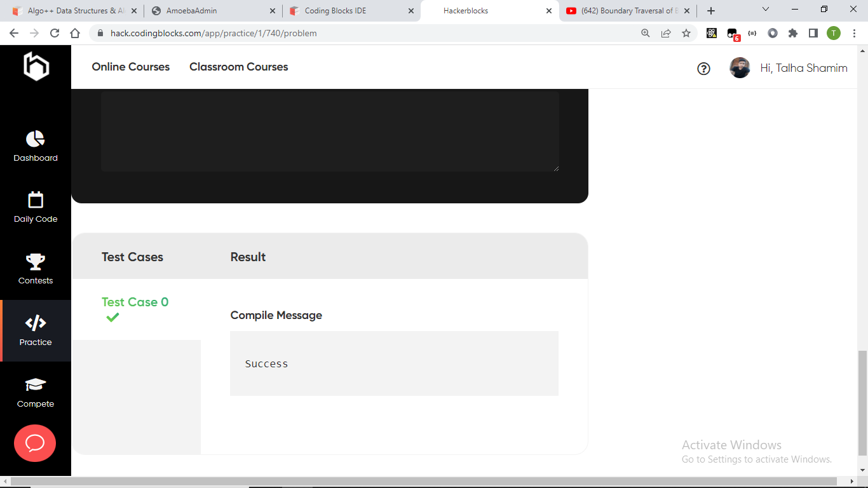This screenshot has width=868, height=488.
Task: Click Hi, Talha Shamim profile link
Action: tap(803, 68)
